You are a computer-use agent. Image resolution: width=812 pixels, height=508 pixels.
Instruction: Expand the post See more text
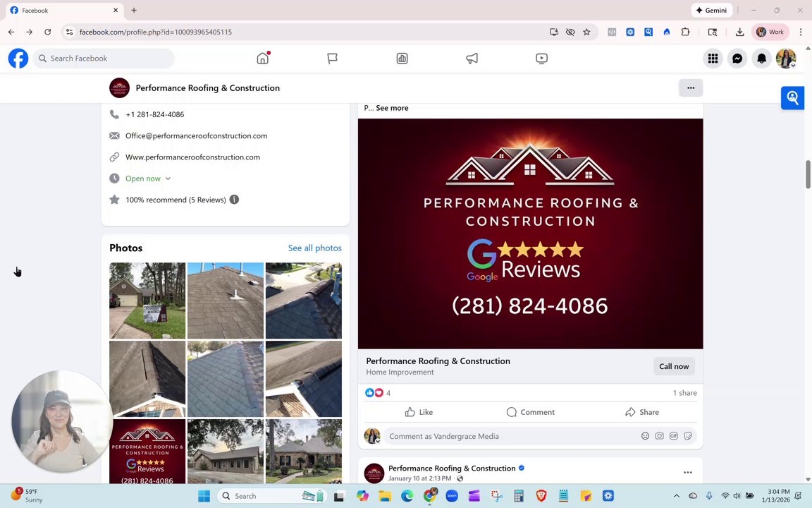(x=392, y=108)
